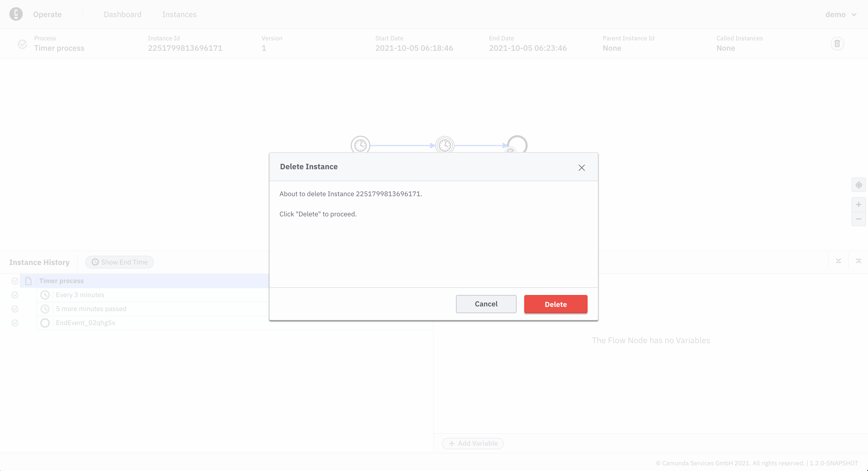The image size is (868, 471).
Task: Click the clock icon beside 5 more minutes passed
Action: [45, 309]
